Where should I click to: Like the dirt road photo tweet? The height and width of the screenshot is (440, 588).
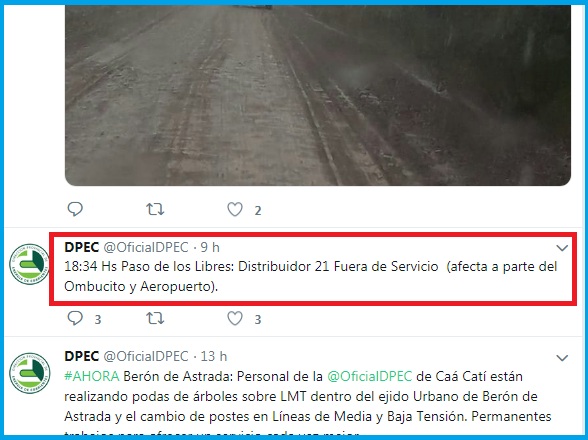pos(235,209)
